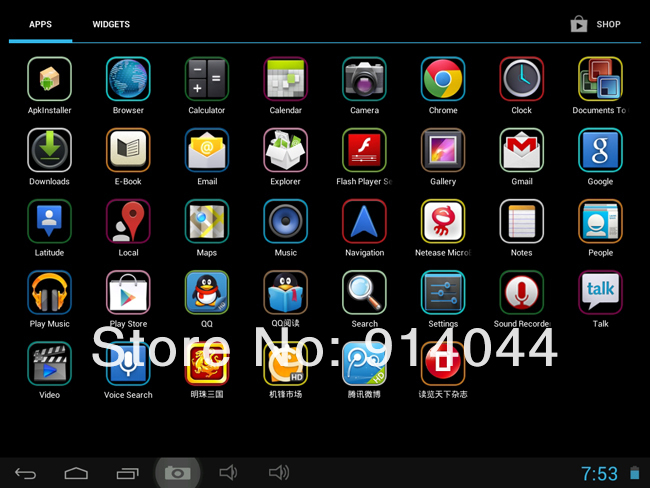Screen dimensions: 650x488
Task: Launch the Play Music app
Action: pyautogui.click(x=49, y=293)
